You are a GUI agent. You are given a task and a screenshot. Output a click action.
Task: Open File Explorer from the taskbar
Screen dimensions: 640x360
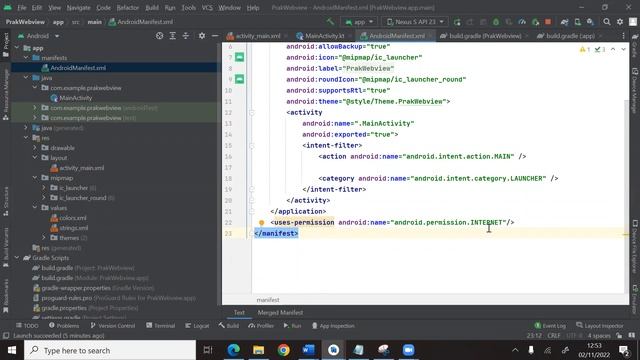pyautogui.click(x=258, y=350)
